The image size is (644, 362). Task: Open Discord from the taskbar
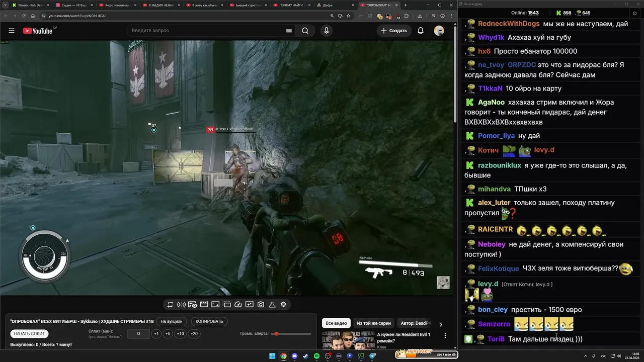[294, 356]
